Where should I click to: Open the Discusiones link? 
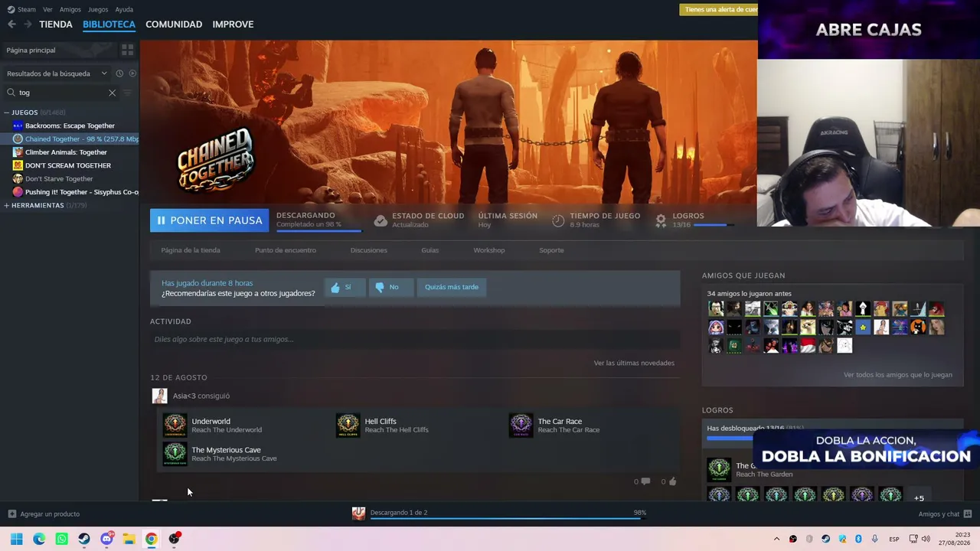click(369, 250)
